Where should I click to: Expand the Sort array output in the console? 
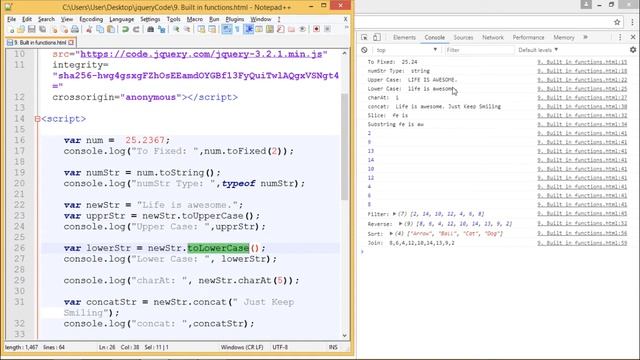point(391,233)
